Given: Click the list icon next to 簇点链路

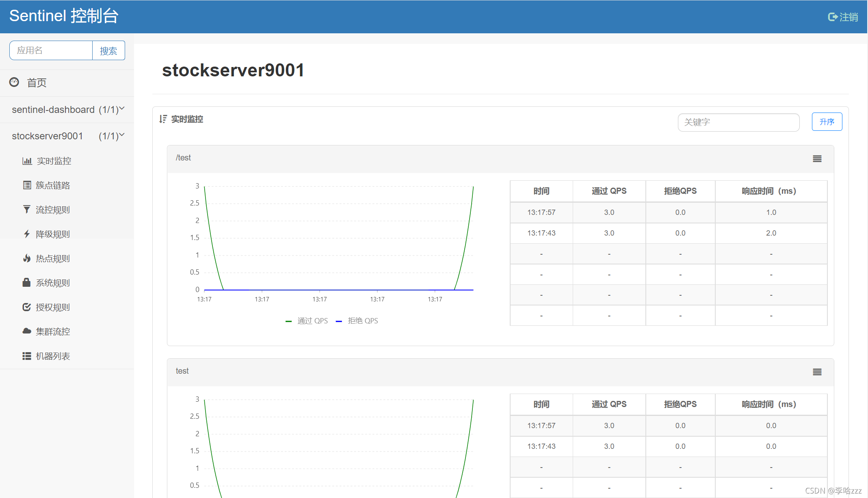Looking at the screenshot, I should coord(27,186).
